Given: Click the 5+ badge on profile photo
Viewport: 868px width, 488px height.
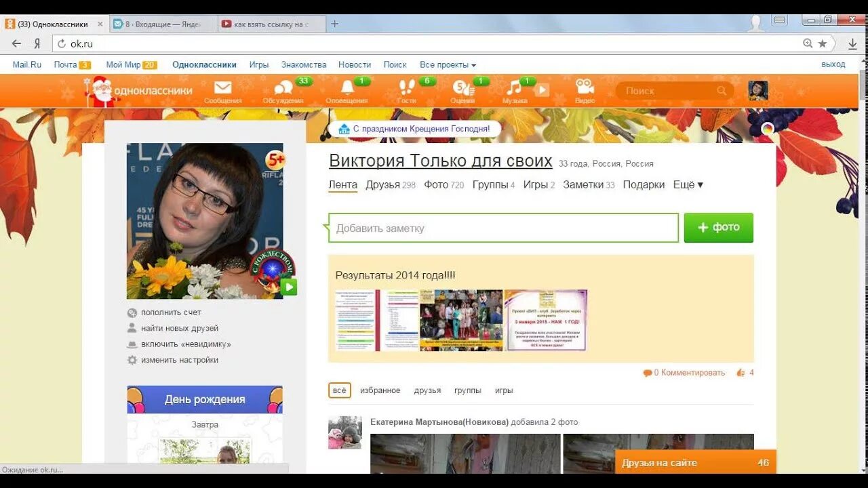Looking at the screenshot, I should click(x=275, y=161).
